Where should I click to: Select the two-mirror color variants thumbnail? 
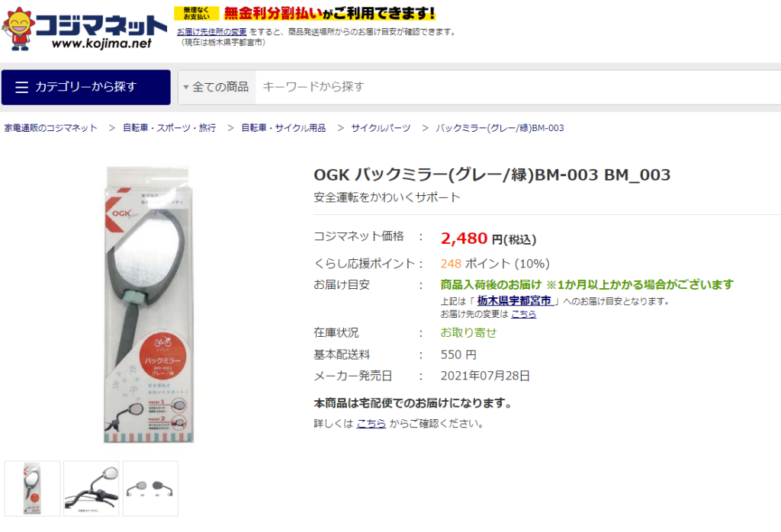click(x=150, y=489)
